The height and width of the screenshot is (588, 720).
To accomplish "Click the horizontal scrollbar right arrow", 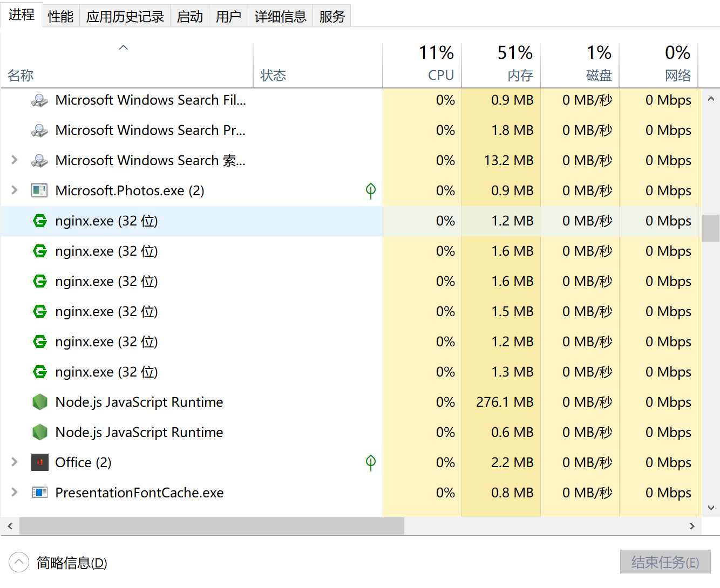I will (x=692, y=526).
